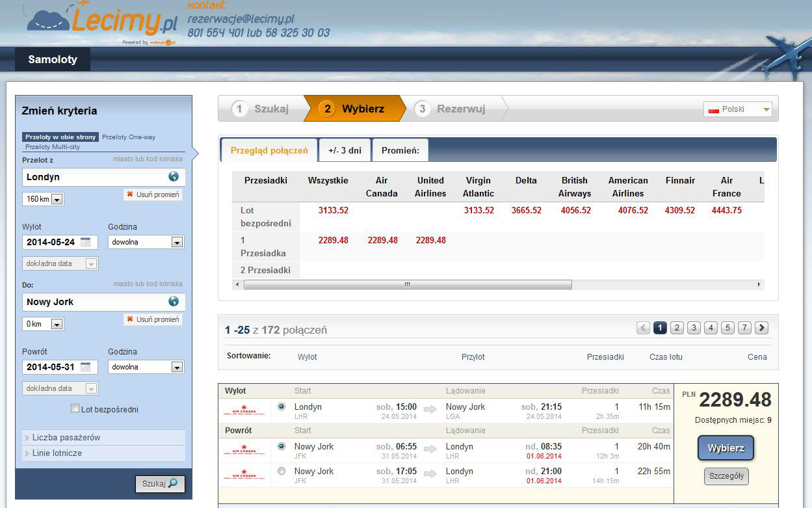The width and height of the screenshot is (812, 508).
Task: Click the Air Canada logo on the 06:55 flight
Action: click(244, 451)
